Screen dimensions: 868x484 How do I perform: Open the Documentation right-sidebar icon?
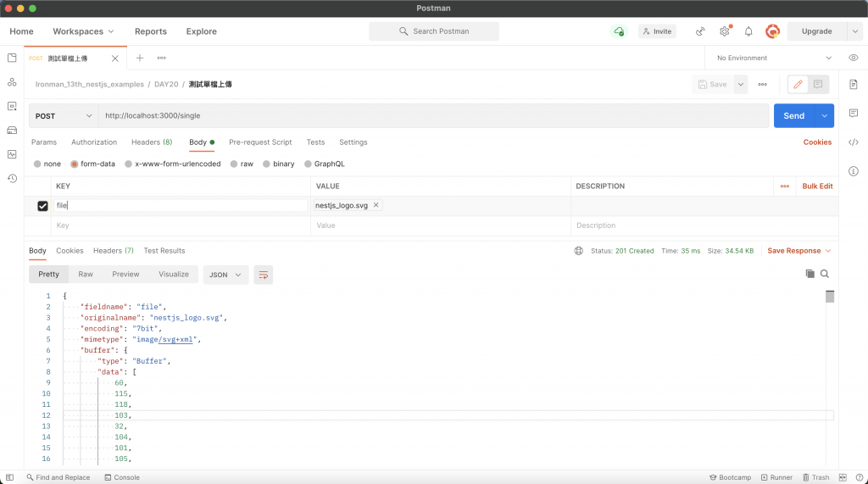(x=853, y=84)
